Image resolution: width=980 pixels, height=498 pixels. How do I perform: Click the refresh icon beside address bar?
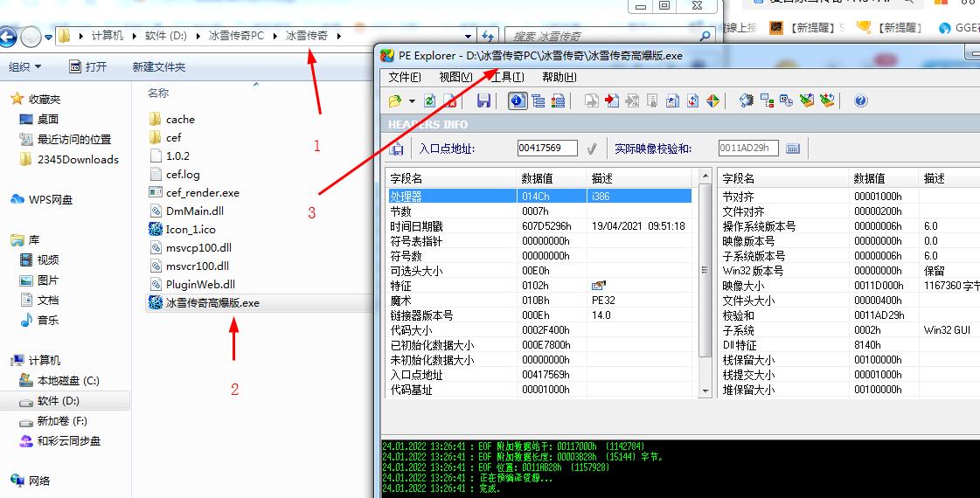[x=488, y=37]
